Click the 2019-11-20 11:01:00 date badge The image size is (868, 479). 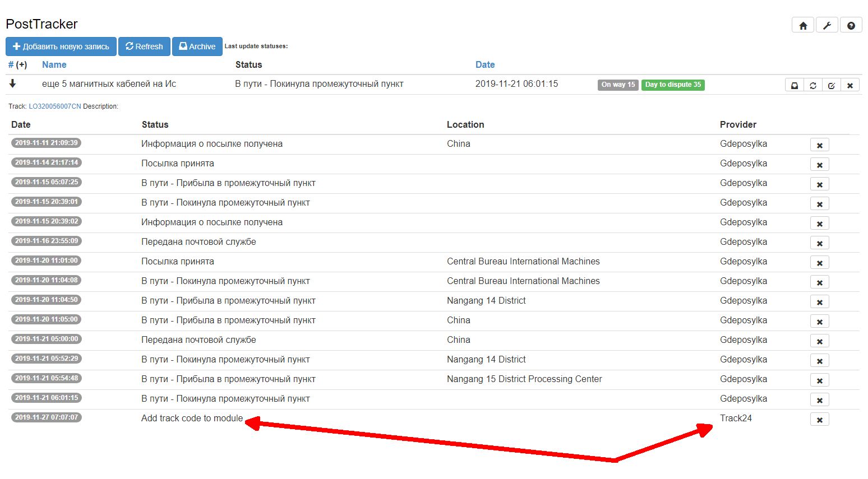click(x=47, y=261)
